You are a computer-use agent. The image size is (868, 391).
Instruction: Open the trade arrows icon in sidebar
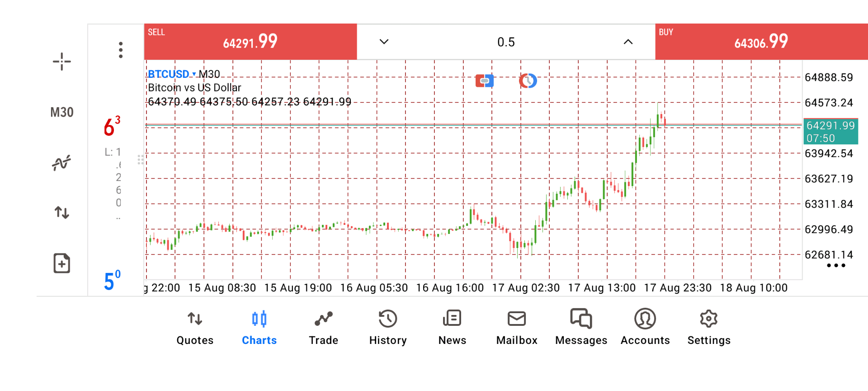[x=61, y=212]
